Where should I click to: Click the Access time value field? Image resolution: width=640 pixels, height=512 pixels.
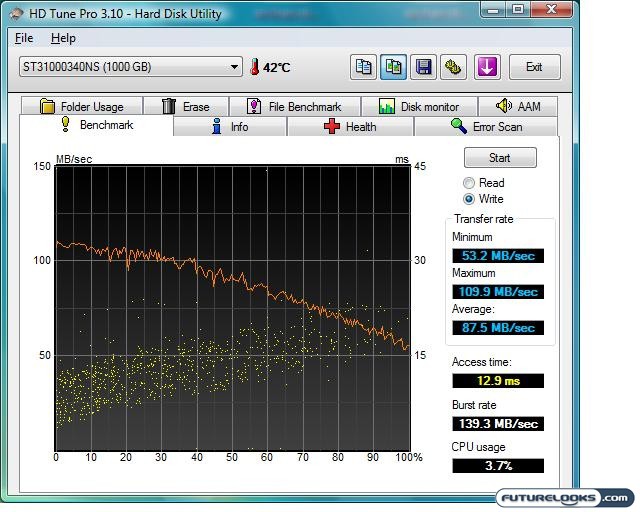click(x=497, y=381)
